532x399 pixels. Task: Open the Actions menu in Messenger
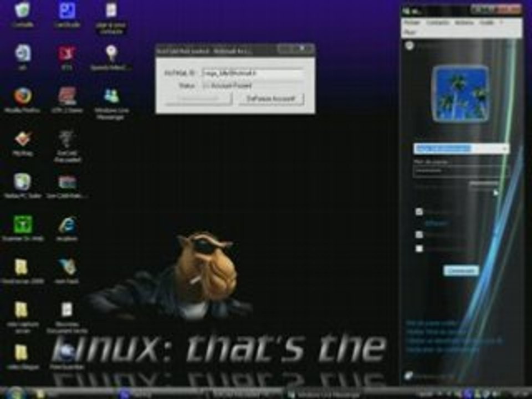[464, 22]
